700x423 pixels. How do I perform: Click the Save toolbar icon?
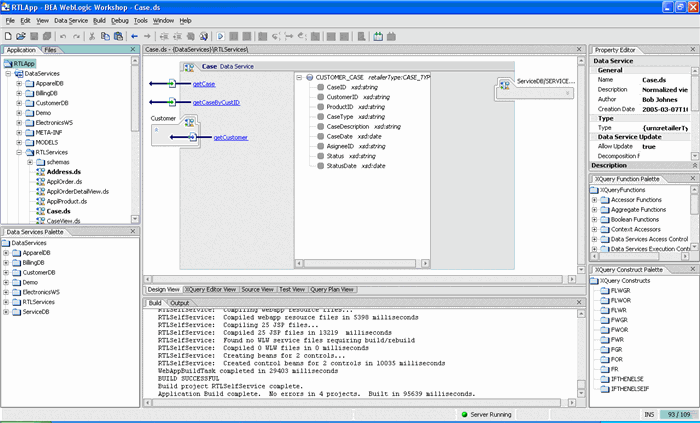pyautogui.click(x=34, y=36)
